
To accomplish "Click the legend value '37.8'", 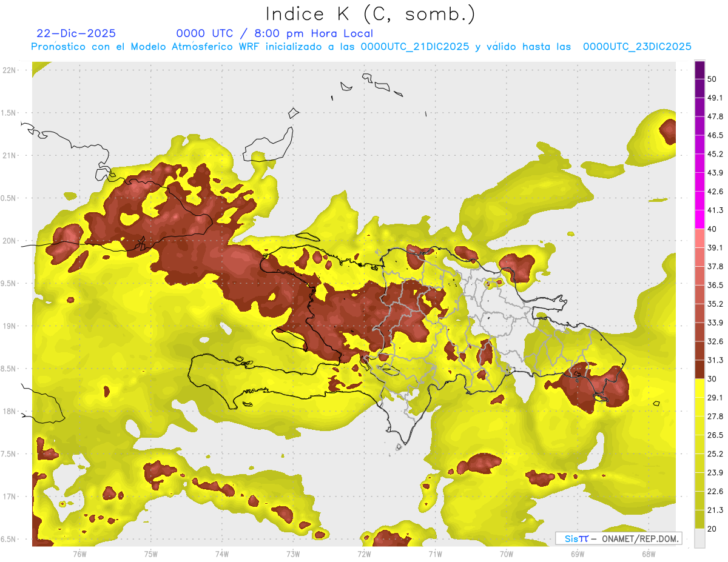I will 715,266.
